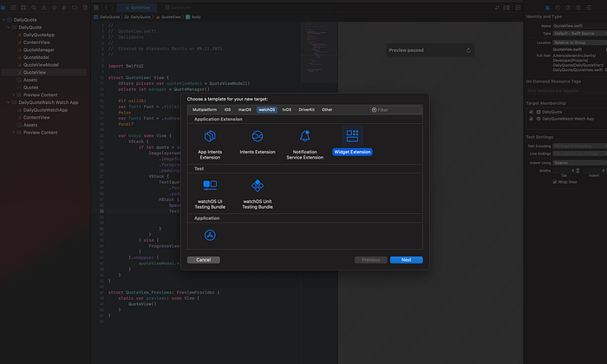Screen dimensions: 607x364
Task: Select Quotes file in the navigator
Action: (x=30, y=88)
